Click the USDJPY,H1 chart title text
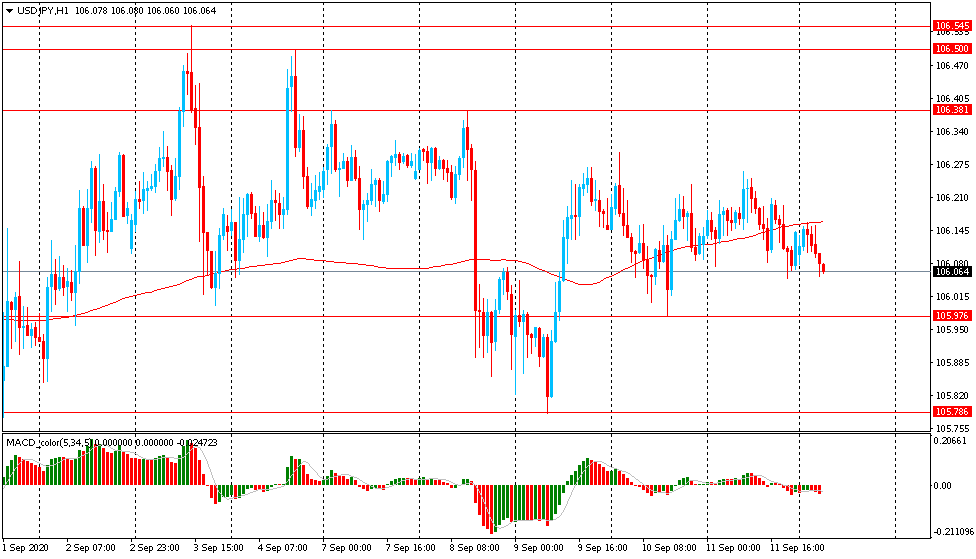 click(47, 10)
